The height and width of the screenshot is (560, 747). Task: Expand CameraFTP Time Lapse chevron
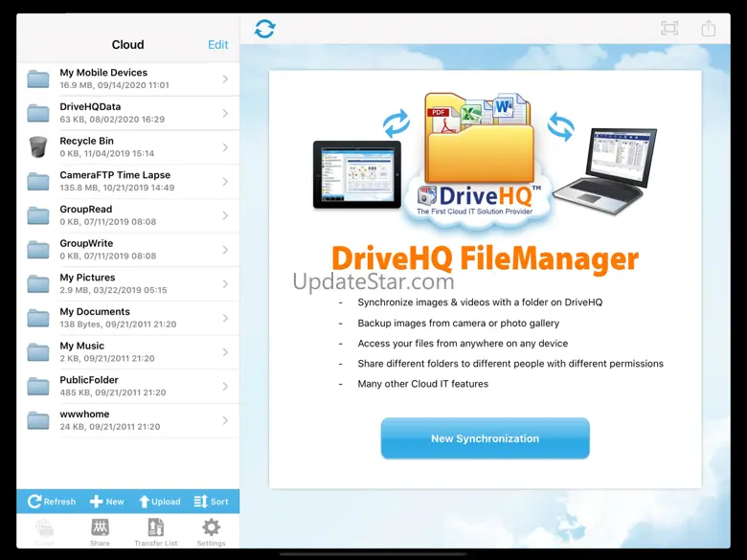point(225,182)
